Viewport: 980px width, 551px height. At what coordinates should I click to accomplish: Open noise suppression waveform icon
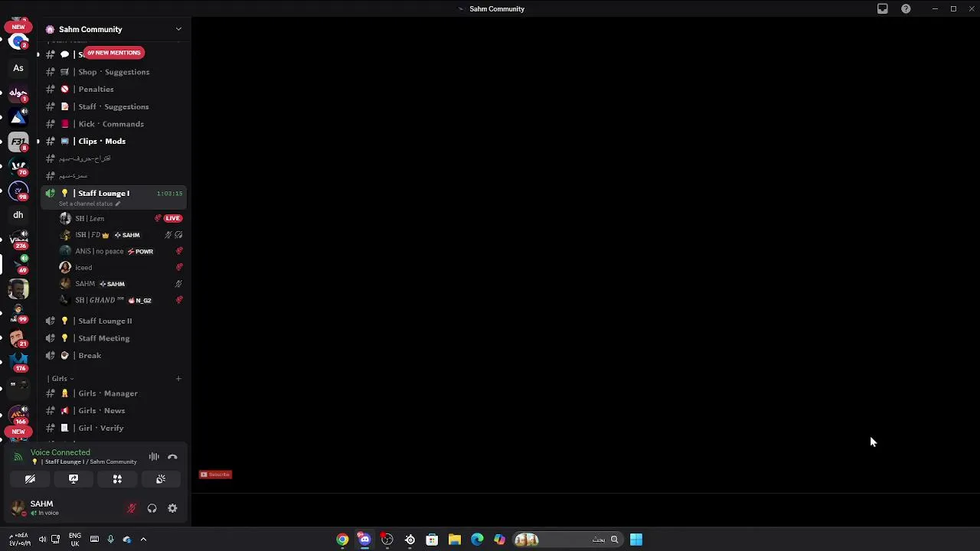point(154,457)
